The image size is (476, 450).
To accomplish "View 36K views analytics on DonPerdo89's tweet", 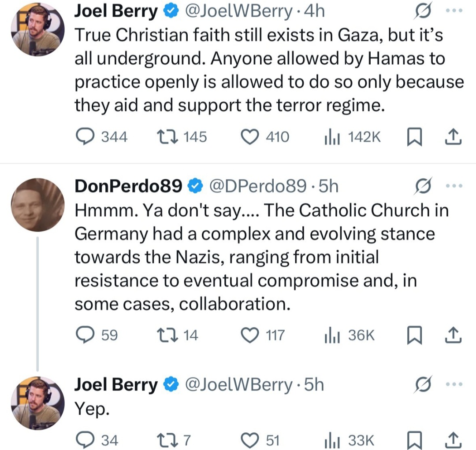I will (x=349, y=335).
